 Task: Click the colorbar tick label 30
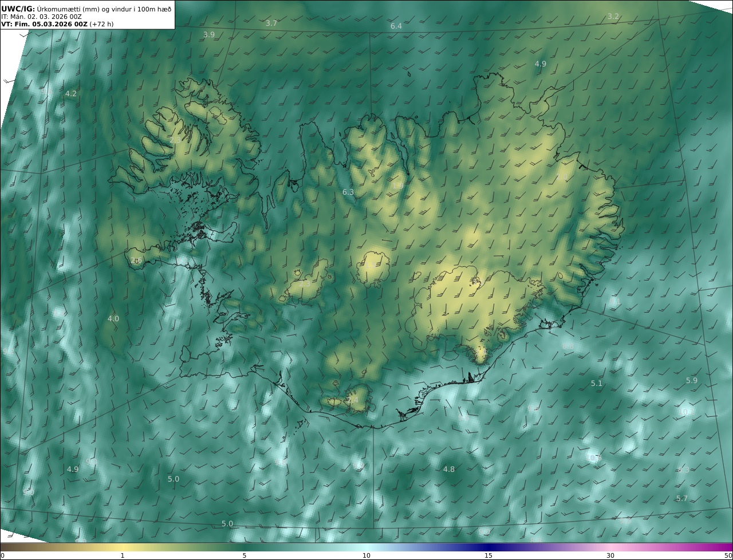click(610, 555)
